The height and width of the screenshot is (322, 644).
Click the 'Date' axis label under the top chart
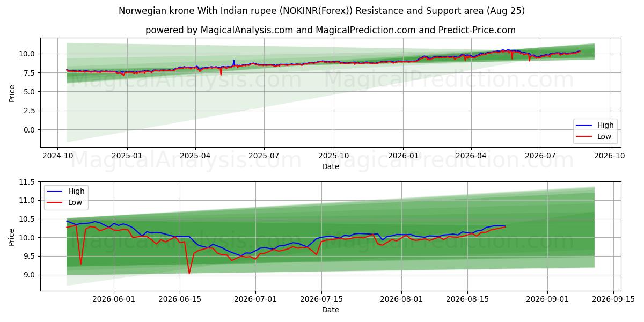click(x=330, y=166)
